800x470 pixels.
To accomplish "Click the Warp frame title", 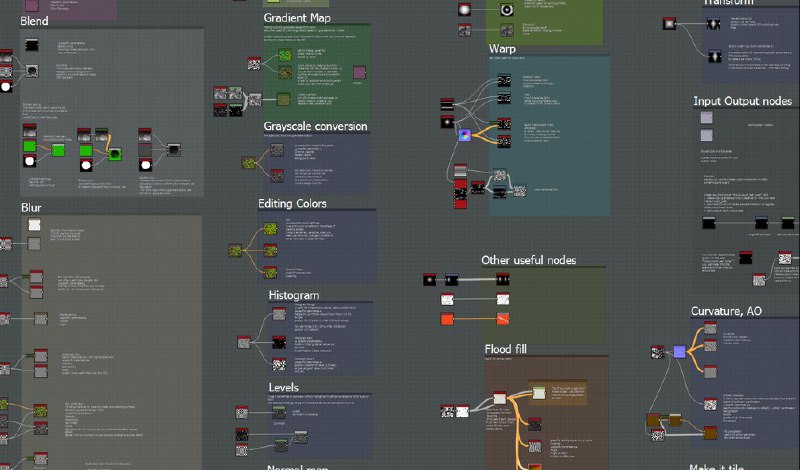I will [502, 49].
